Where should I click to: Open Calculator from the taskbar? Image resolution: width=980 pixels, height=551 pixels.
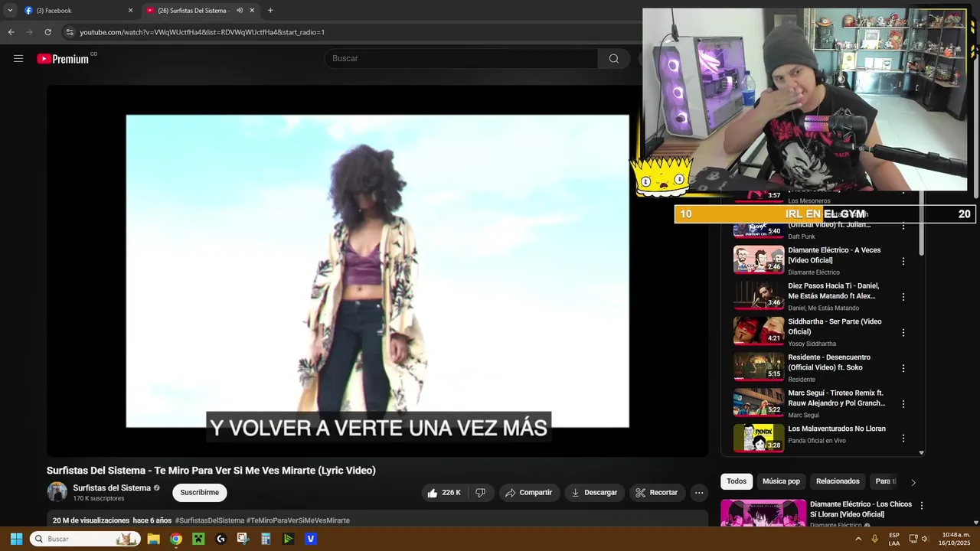coord(266,539)
